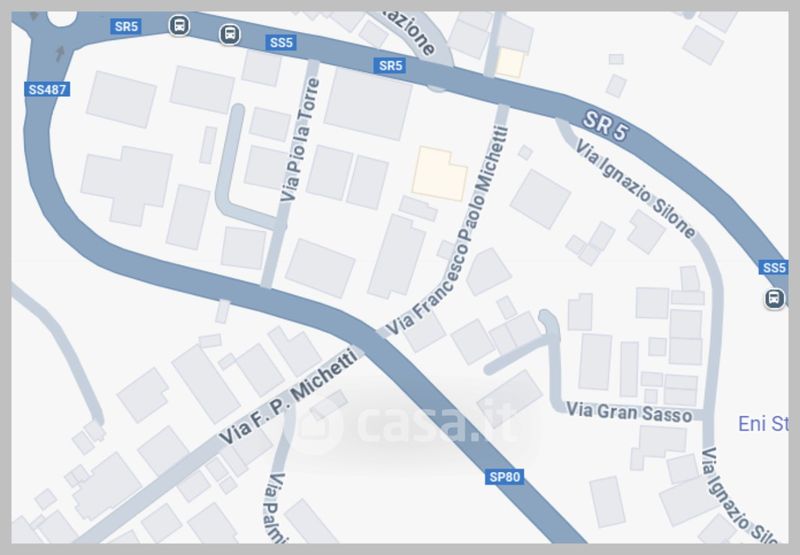Click the large yellow highlighted building
This screenshot has width=800, height=555.
pyautogui.click(x=439, y=173)
